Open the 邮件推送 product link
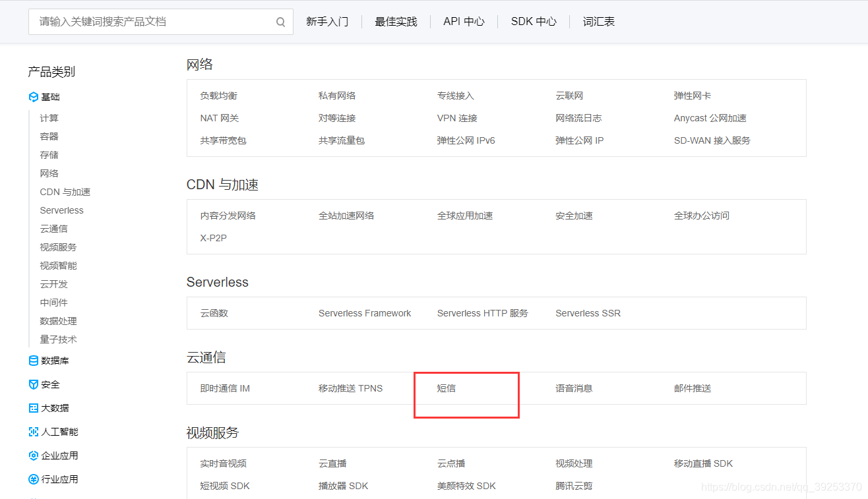This screenshot has height=499, width=868. click(x=693, y=388)
